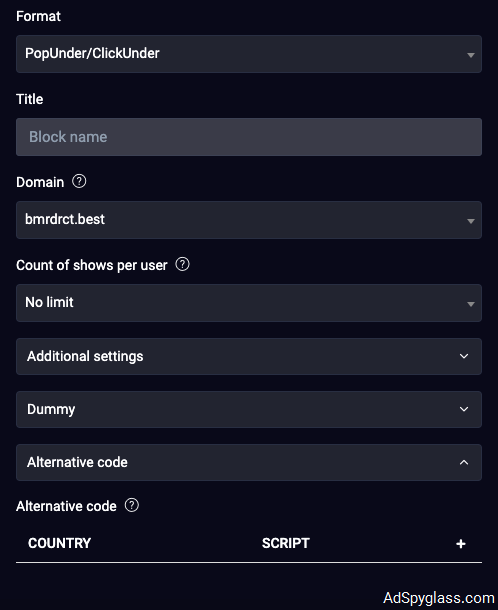Screen dimensions: 498x610
Task: Click the up chevron on Alternative code panel
Action: click(464, 462)
